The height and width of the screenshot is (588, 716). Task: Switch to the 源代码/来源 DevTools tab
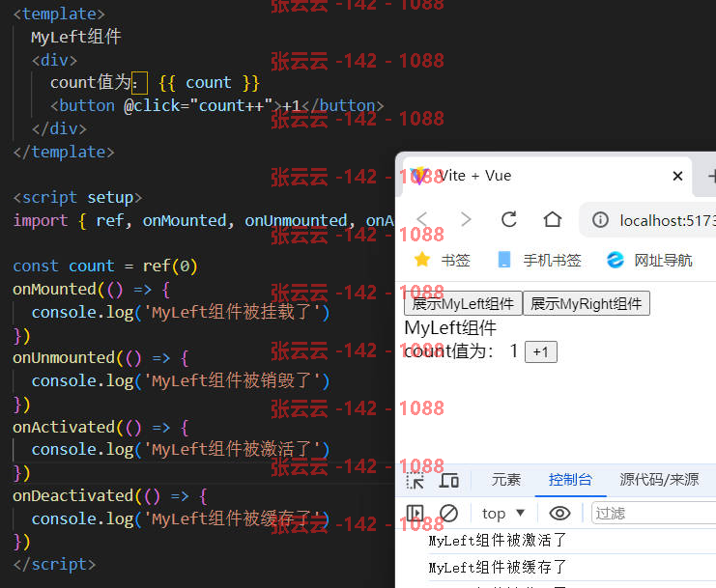point(659,480)
